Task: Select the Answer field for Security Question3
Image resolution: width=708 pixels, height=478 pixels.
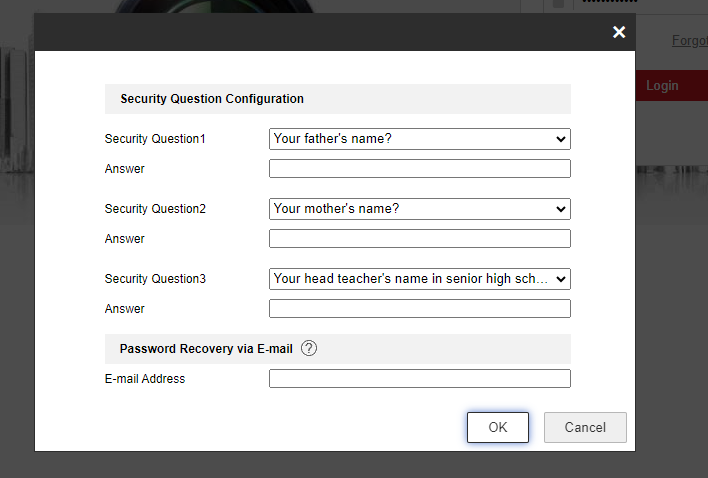Action: [x=419, y=309]
